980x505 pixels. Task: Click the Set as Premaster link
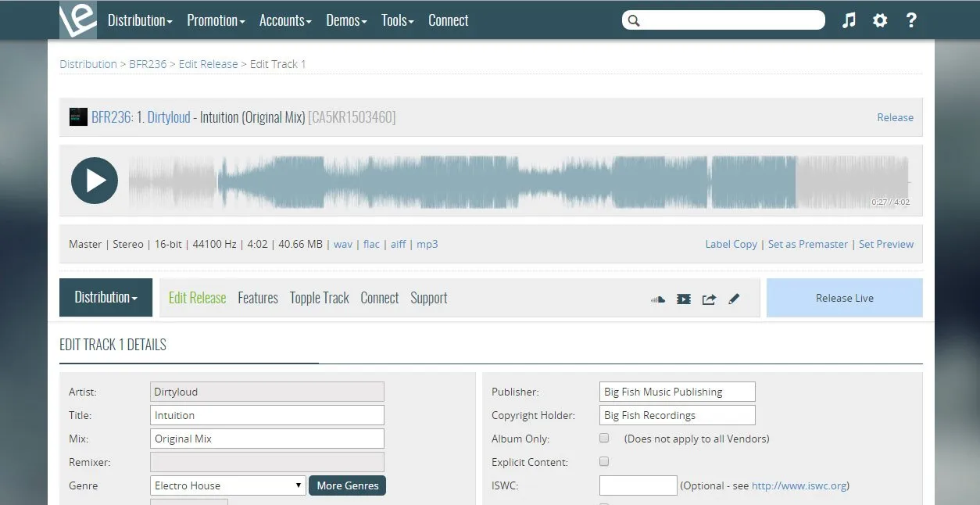pyautogui.click(x=808, y=244)
